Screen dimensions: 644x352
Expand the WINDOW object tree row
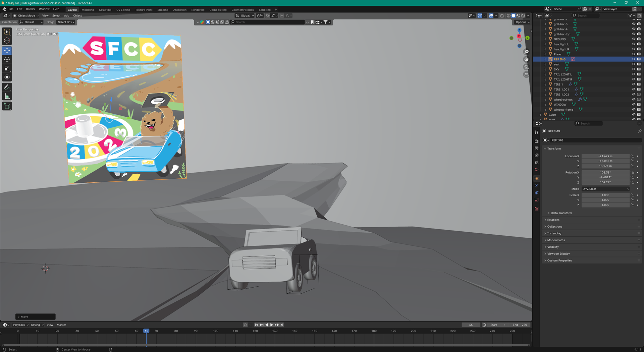pyautogui.click(x=545, y=105)
